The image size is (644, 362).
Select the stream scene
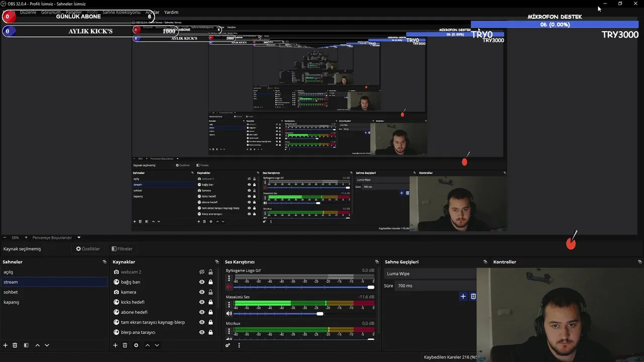coord(54,282)
